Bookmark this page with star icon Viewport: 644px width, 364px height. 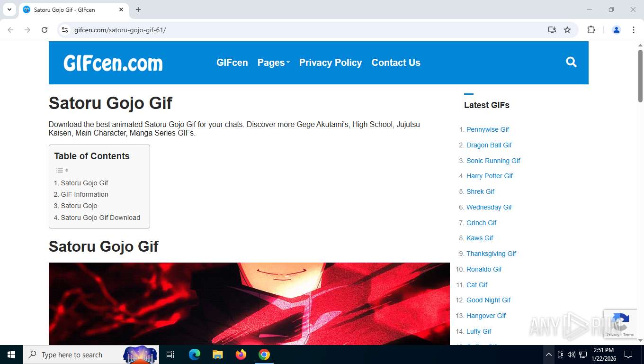coord(567,30)
